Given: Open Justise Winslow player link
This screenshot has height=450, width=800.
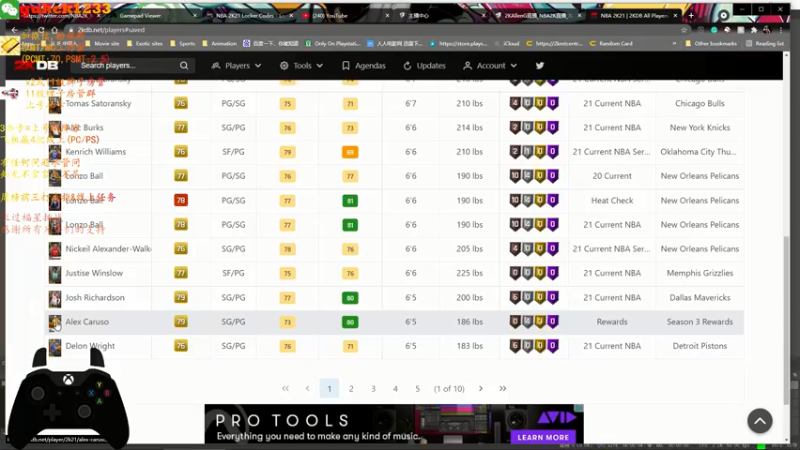Looking at the screenshot, I should pyautogui.click(x=94, y=273).
